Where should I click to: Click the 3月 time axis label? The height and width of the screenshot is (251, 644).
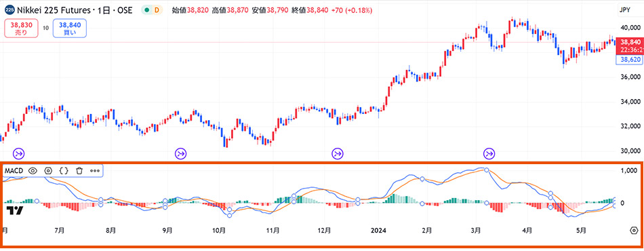477,231
